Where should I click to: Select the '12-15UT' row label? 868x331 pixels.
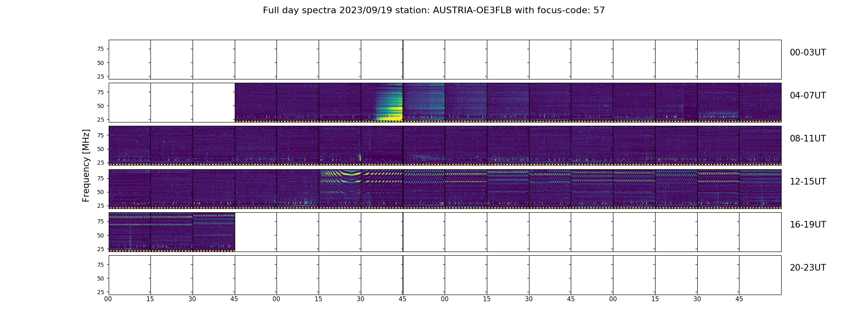pos(808,182)
